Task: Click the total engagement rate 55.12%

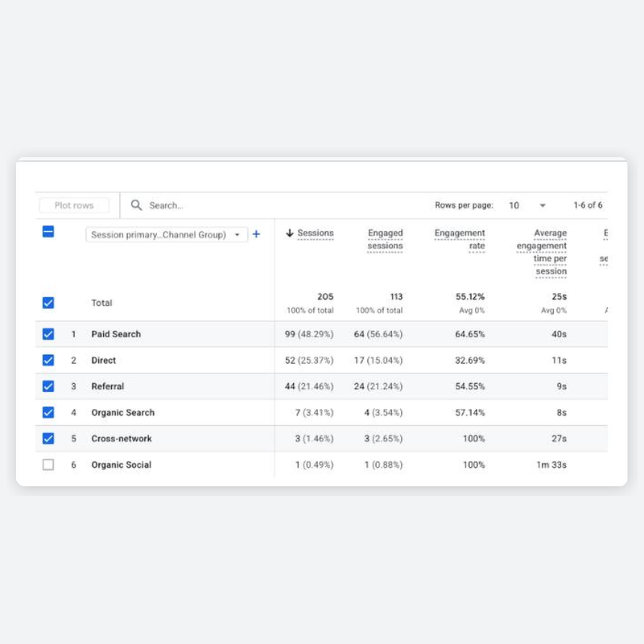Action: click(470, 296)
